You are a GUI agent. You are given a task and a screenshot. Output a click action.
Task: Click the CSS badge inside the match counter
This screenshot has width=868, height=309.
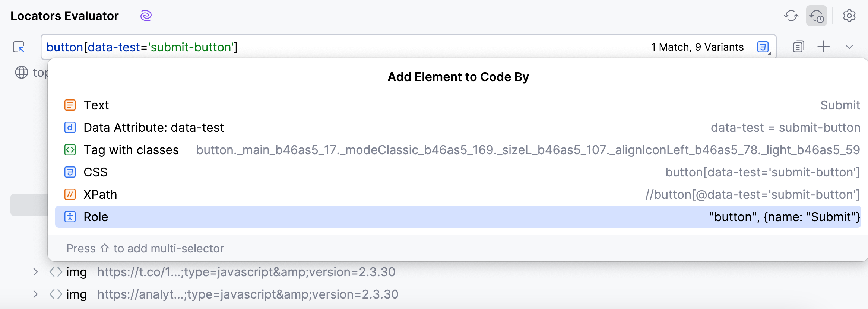pyautogui.click(x=763, y=47)
